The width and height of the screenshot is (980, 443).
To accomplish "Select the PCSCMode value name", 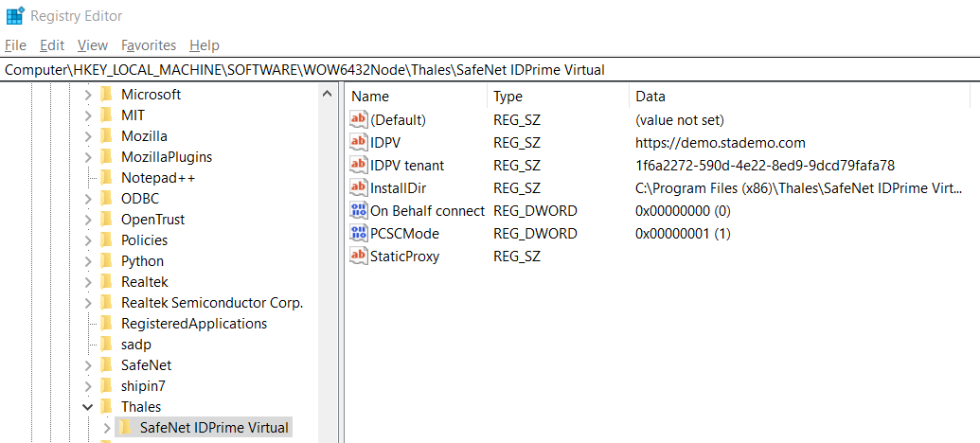I will (404, 234).
